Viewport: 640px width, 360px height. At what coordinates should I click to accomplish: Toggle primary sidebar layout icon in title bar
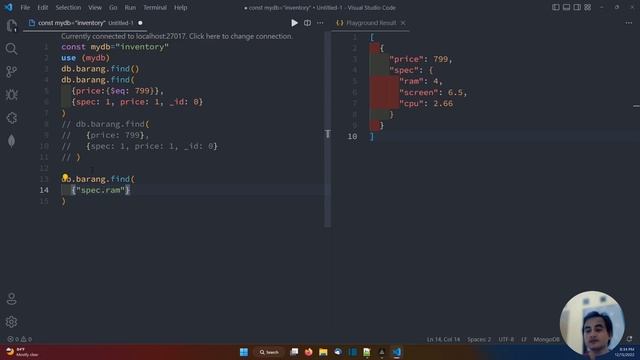coord(556,7)
